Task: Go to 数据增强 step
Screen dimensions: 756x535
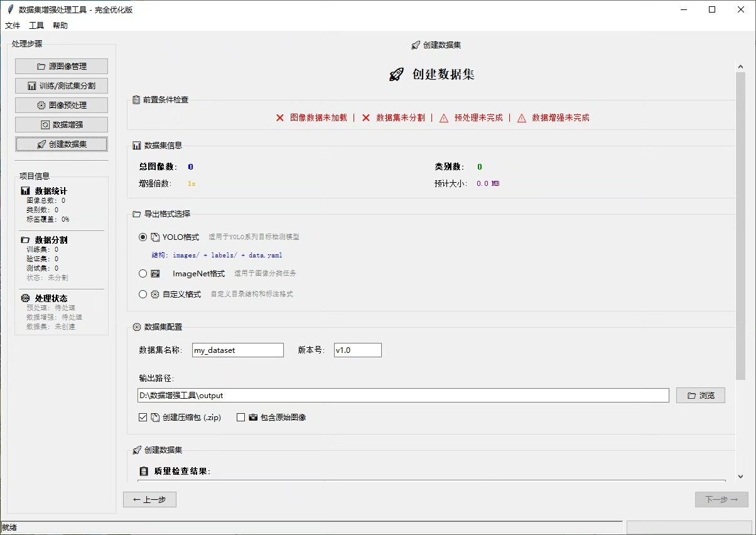Action: (x=62, y=125)
